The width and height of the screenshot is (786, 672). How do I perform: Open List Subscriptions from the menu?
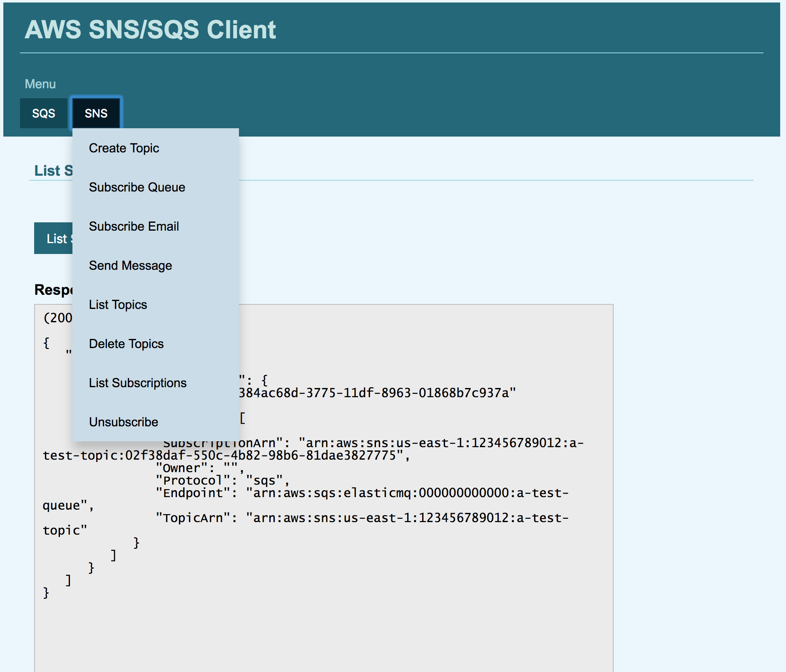137,383
